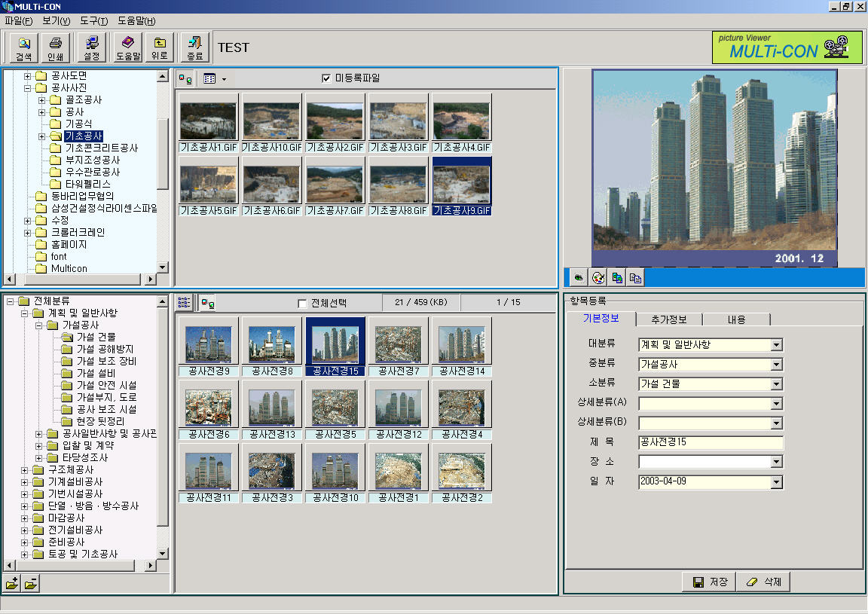
Task: Click the 삭제 (Delete) button
Action: pos(763,582)
